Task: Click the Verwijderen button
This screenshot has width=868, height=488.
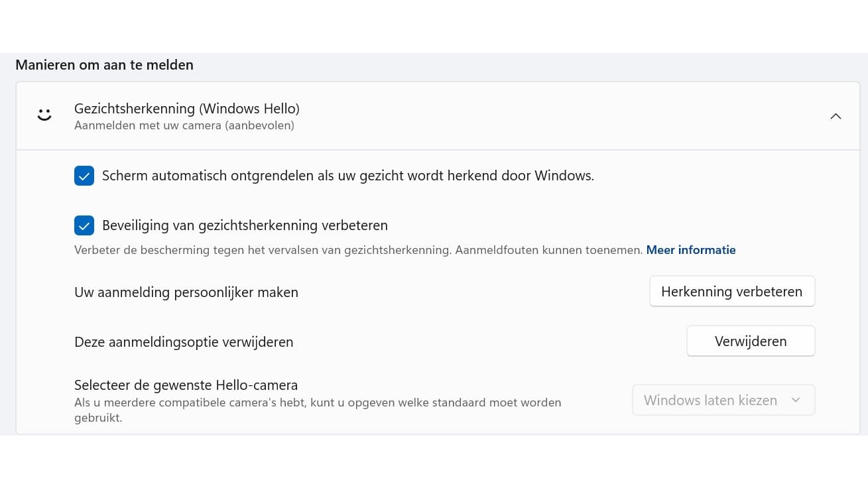Action: coord(750,341)
